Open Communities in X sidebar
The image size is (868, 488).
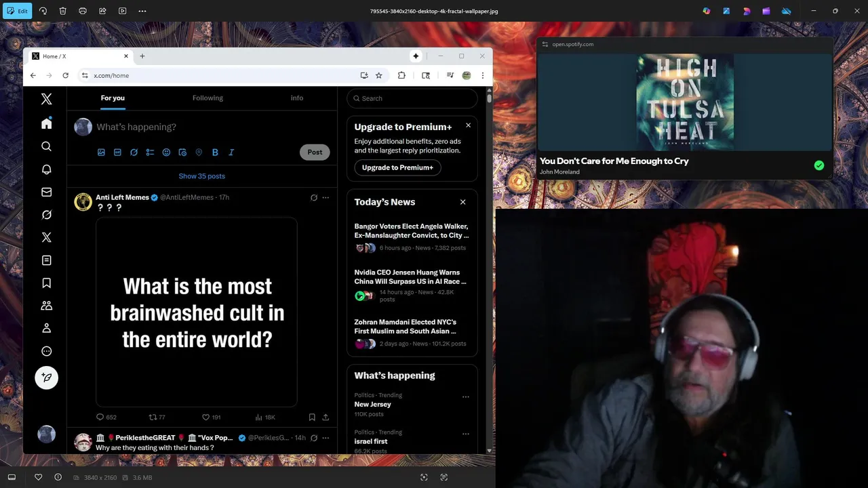click(46, 306)
